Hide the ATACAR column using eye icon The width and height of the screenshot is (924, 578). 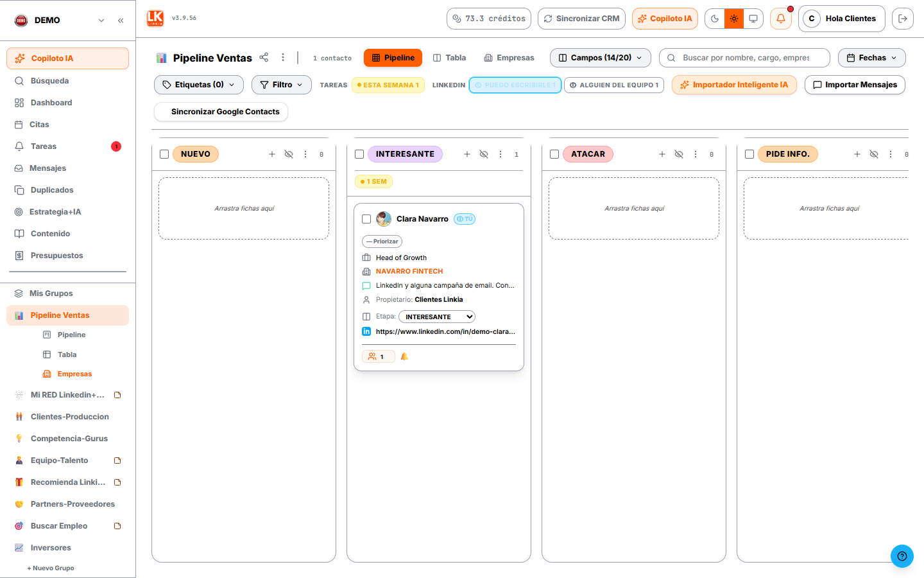click(679, 154)
